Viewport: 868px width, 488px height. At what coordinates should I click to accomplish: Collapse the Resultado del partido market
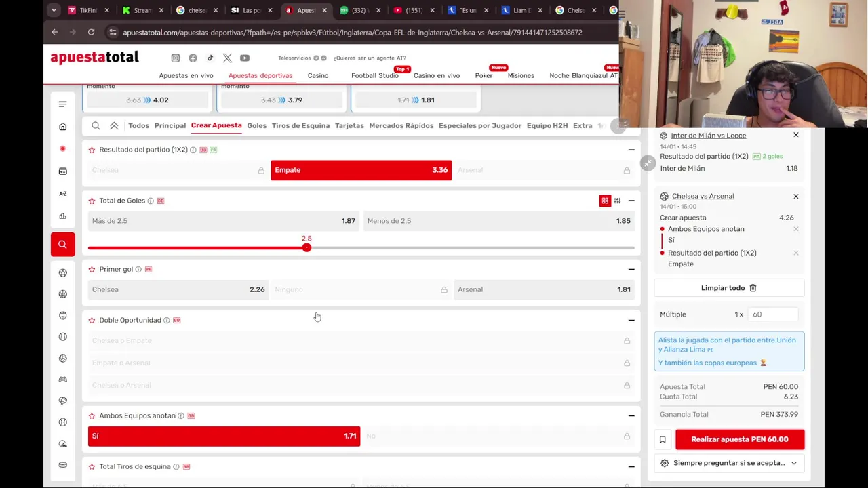click(x=631, y=150)
